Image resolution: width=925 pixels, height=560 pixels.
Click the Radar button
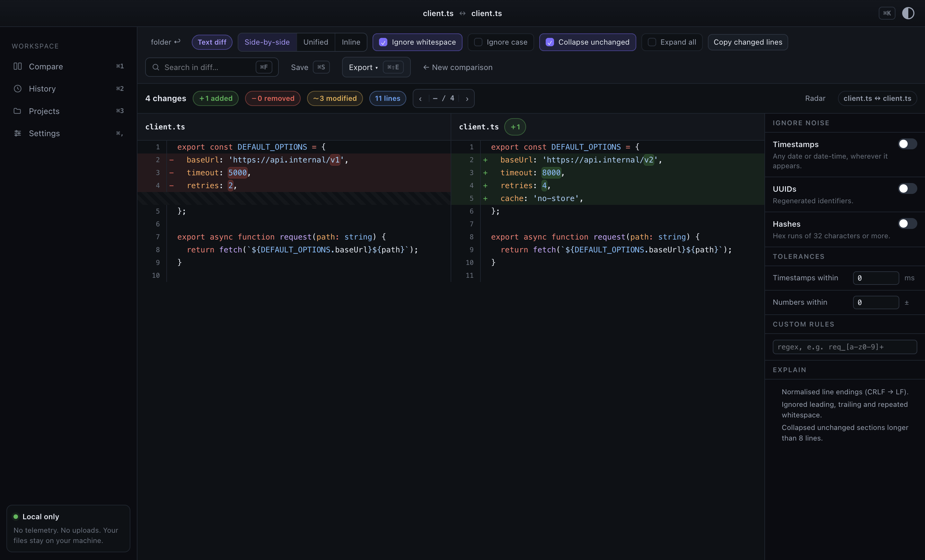click(x=815, y=98)
